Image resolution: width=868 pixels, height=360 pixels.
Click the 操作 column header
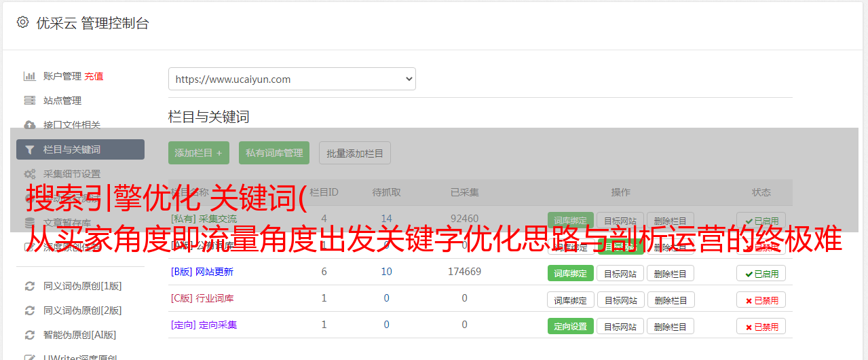coord(620,192)
